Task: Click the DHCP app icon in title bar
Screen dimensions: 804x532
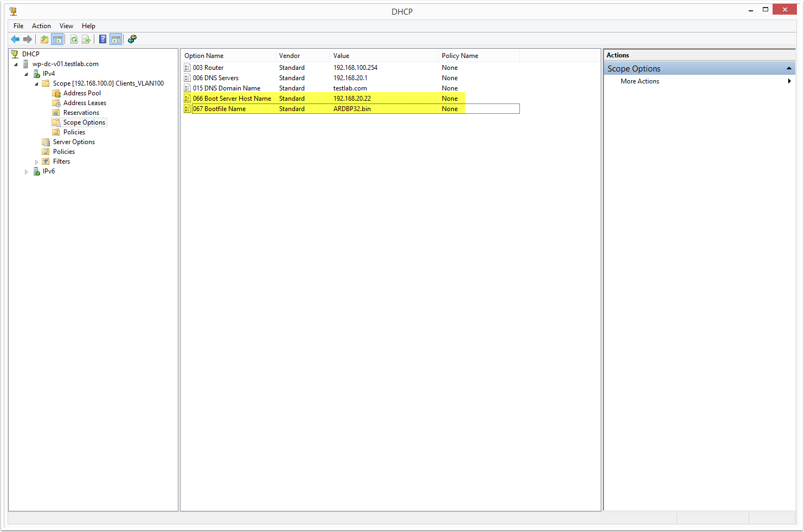Action: 13,11
